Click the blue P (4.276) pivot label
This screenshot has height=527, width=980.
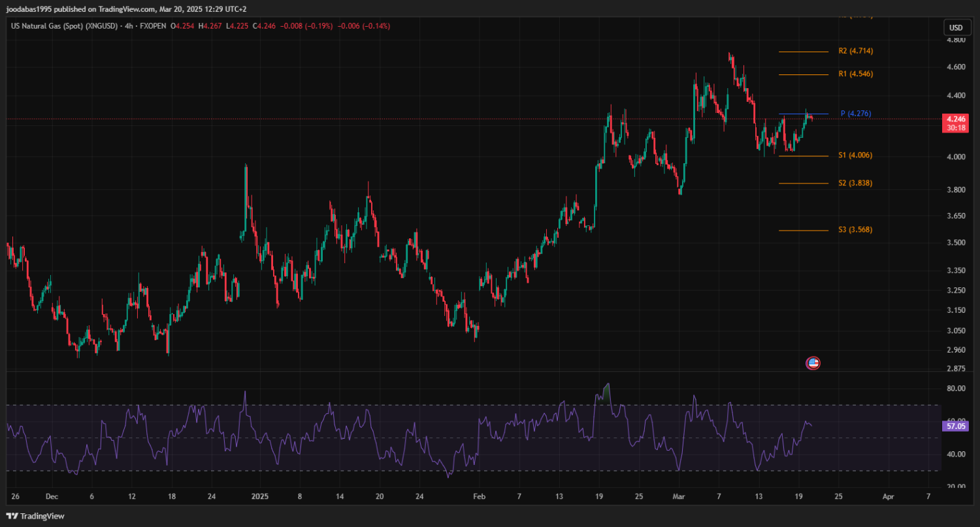coord(855,114)
